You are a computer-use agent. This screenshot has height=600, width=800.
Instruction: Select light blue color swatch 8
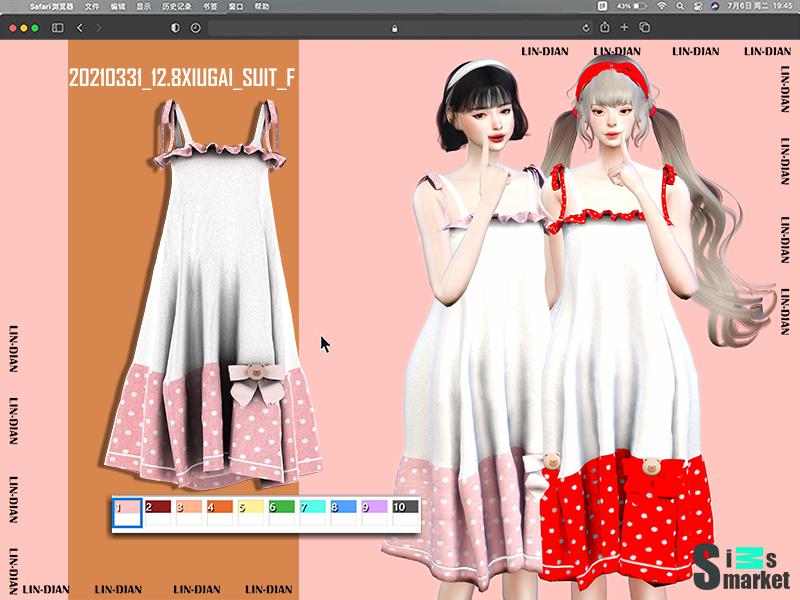[343, 513]
